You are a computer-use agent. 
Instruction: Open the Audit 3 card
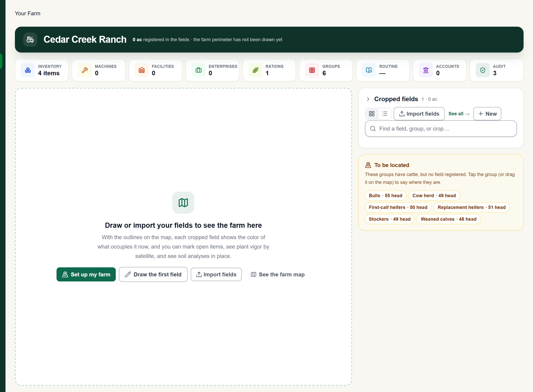[497, 70]
